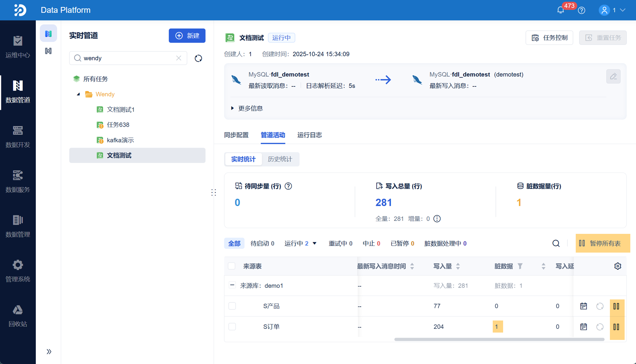Image resolution: width=636 pixels, height=364 pixels.
Task: Switch to 管道活动 tab
Action: (x=273, y=135)
